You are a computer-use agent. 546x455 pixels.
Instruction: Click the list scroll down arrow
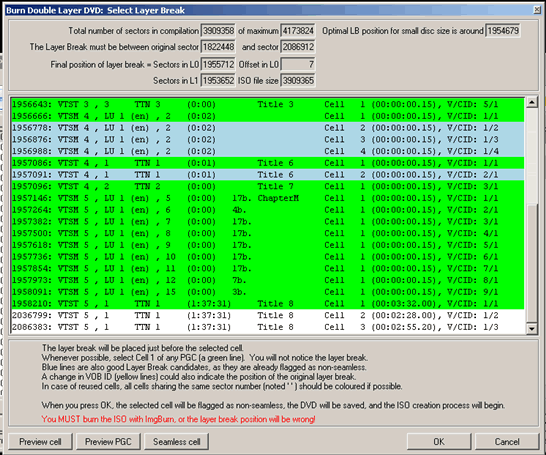532,329
